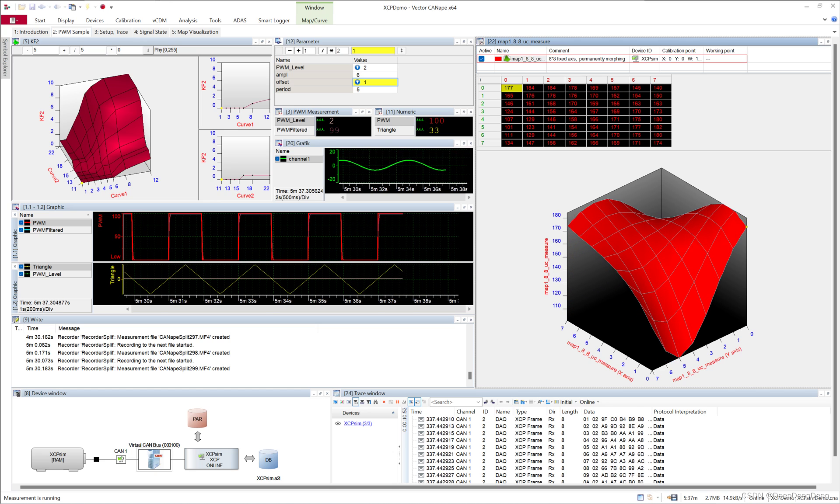Click the open project folder icon
The image size is (840, 504).
tap(22, 7)
